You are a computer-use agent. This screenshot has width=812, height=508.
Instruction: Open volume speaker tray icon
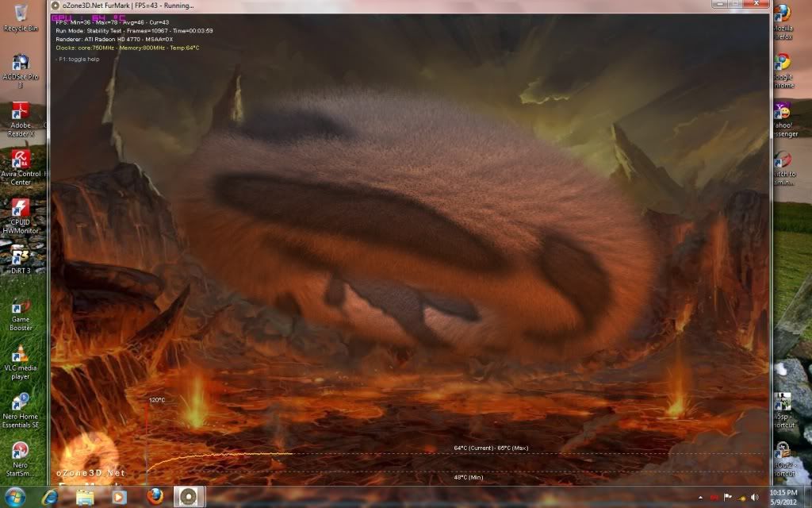click(755, 498)
